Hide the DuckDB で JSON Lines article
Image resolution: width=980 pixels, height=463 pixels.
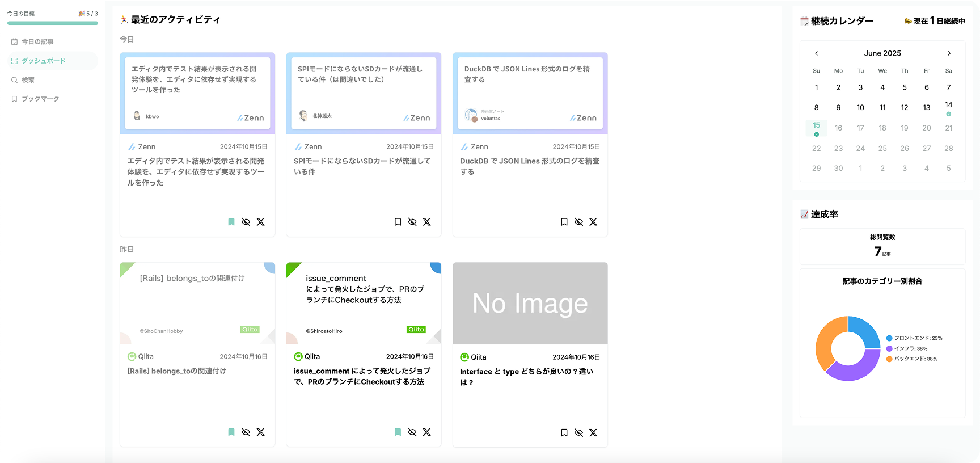point(579,222)
